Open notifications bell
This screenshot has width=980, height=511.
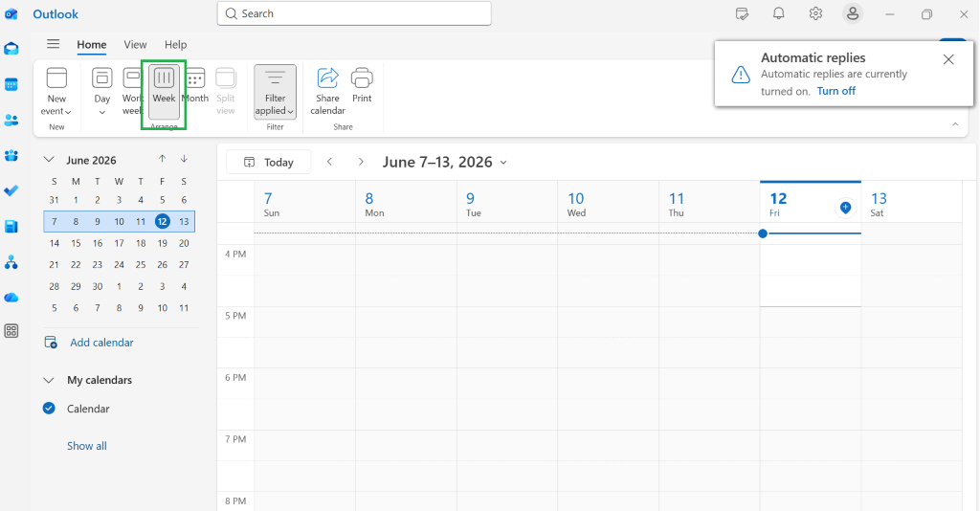[779, 13]
